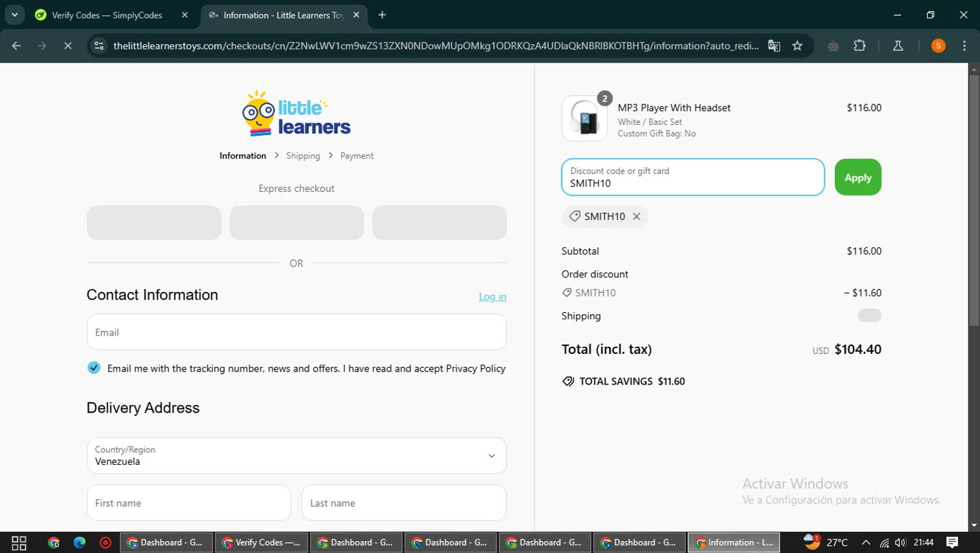Open Windows Task View icon
Screen dimensions: 980x553
coord(19,543)
